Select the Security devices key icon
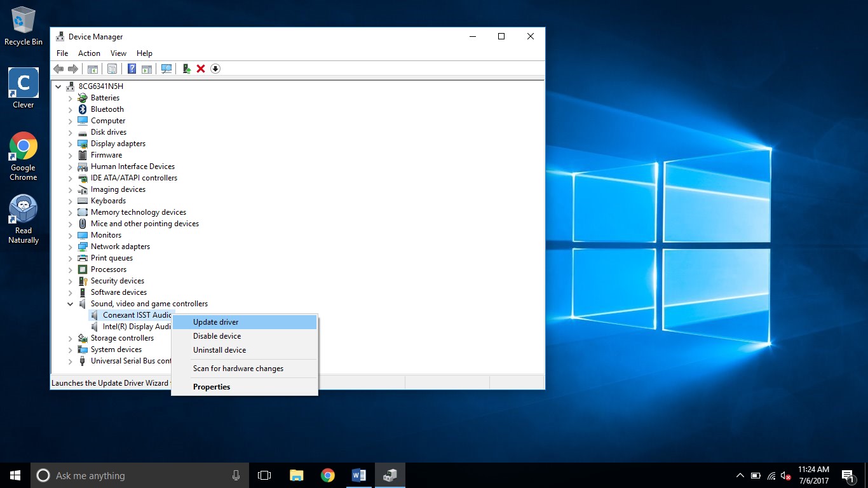This screenshot has width=868, height=488. 83,281
